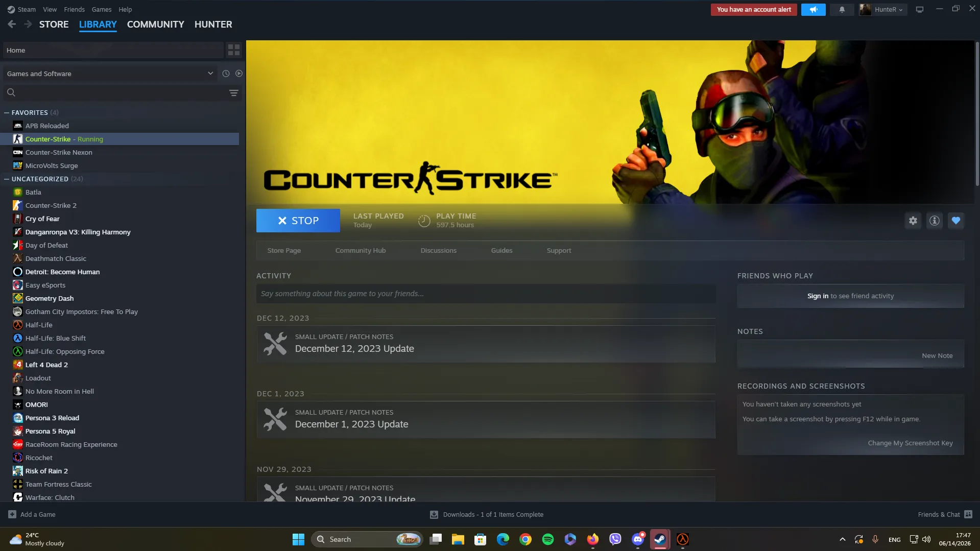This screenshot has width=980, height=551.
Task: Open the Help menu
Action: click(x=125, y=9)
